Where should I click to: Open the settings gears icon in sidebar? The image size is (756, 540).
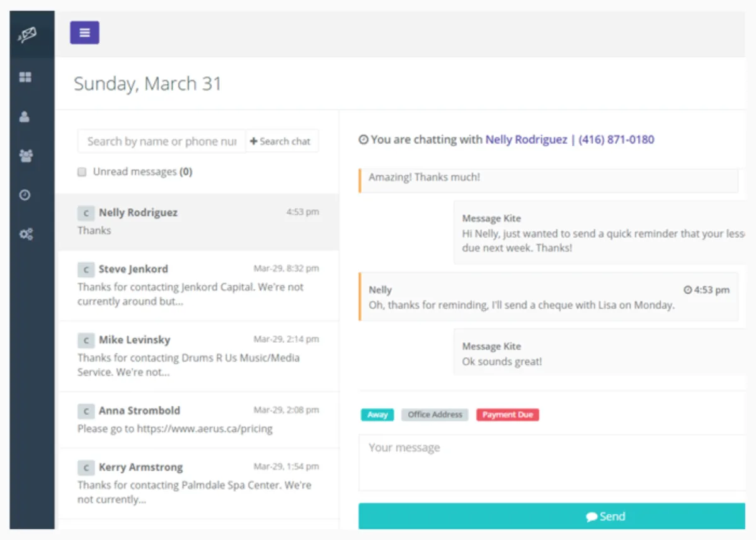pos(26,234)
